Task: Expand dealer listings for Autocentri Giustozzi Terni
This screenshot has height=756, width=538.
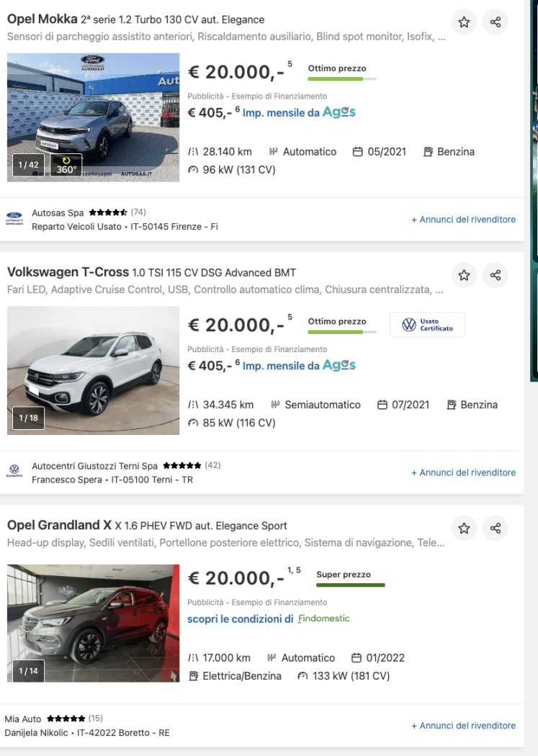Action: pyautogui.click(x=463, y=473)
